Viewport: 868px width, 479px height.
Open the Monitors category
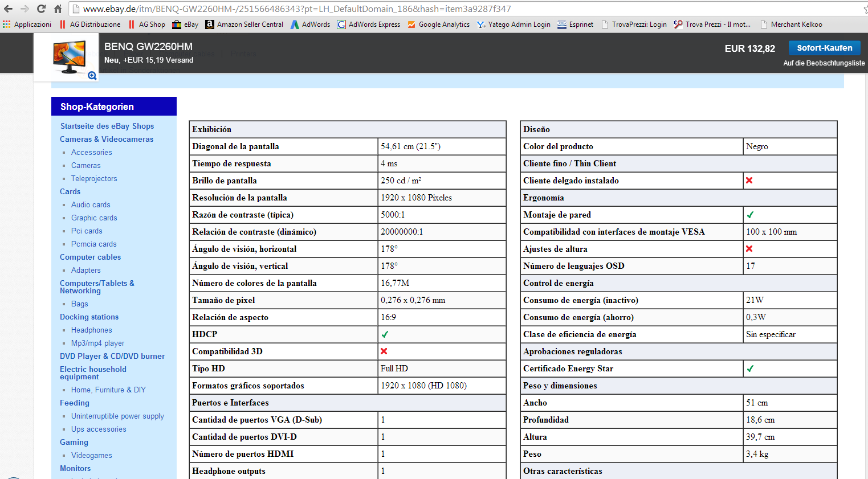pos(75,468)
